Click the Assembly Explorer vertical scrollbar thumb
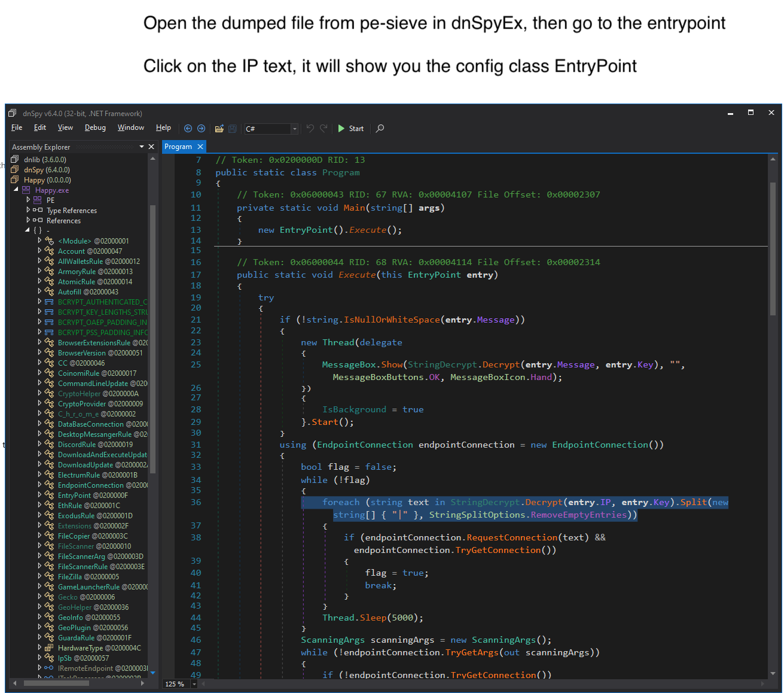784x693 pixels. 152,339
